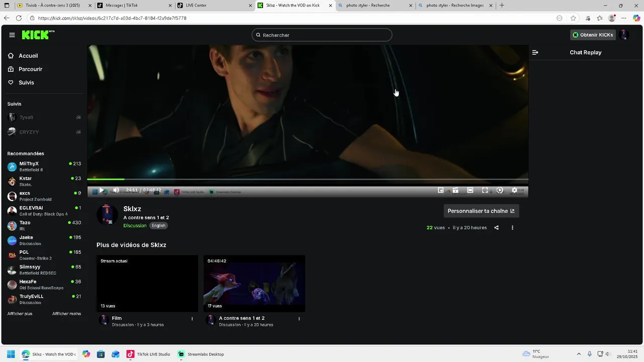This screenshot has height=362, width=644.
Task: Open a new browser tab
Action: point(502,6)
